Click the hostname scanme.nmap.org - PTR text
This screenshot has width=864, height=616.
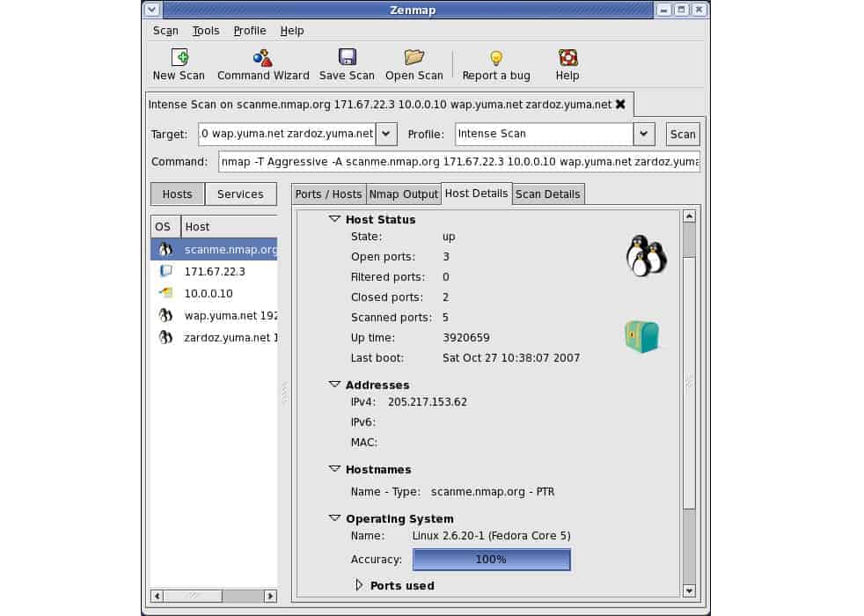[x=493, y=491]
